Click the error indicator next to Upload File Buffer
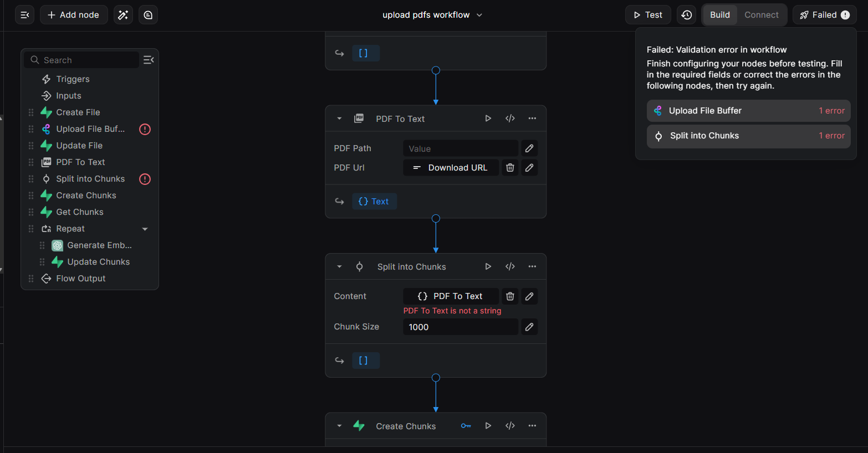 pos(144,128)
